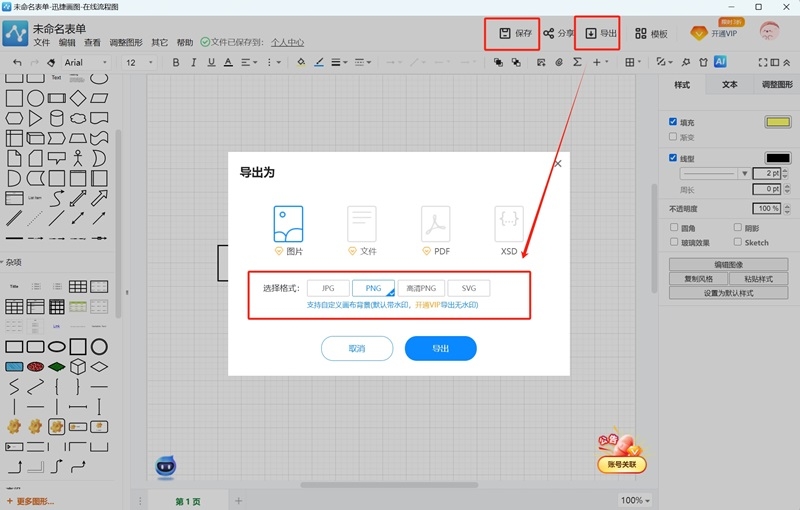Toggle the 填充 fill checkbox

673,122
